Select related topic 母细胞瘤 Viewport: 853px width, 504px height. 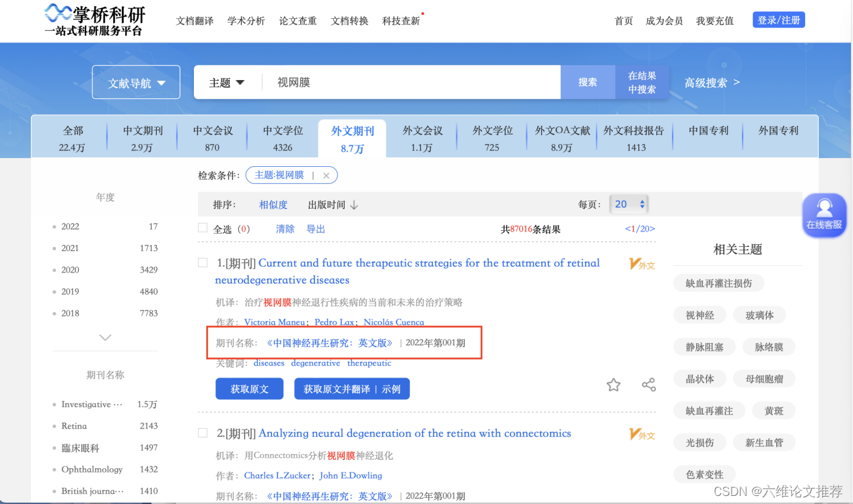coord(765,379)
